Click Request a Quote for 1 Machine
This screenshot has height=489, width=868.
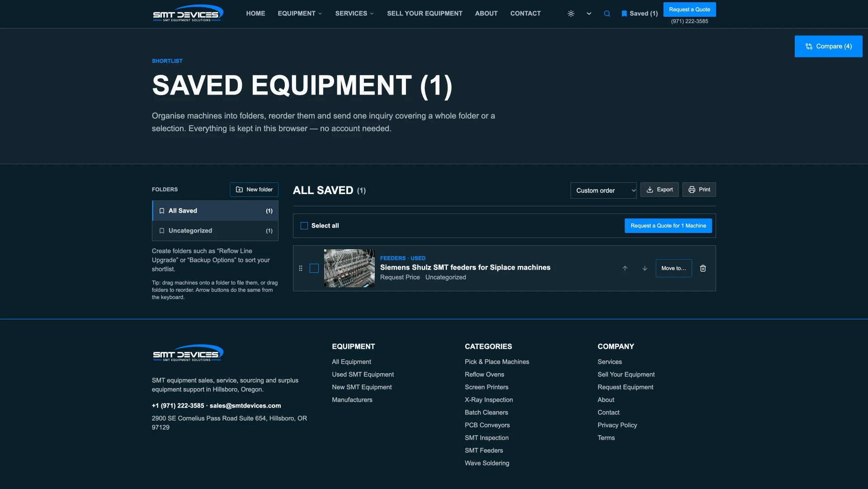(668, 226)
